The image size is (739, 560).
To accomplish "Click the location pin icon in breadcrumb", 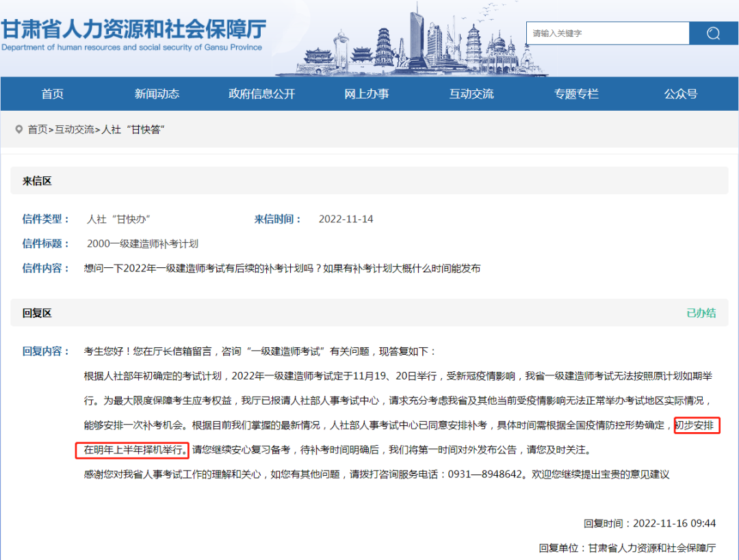I will point(18,129).
